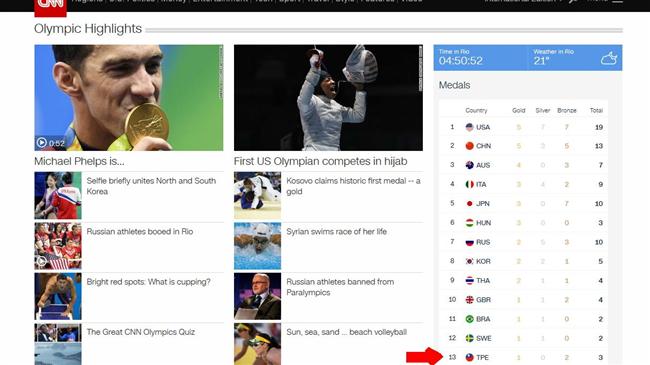The height and width of the screenshot is (365, 650).
Task: Open 'The Great CNN Olympics Quiz'
Action: [141, 332]
